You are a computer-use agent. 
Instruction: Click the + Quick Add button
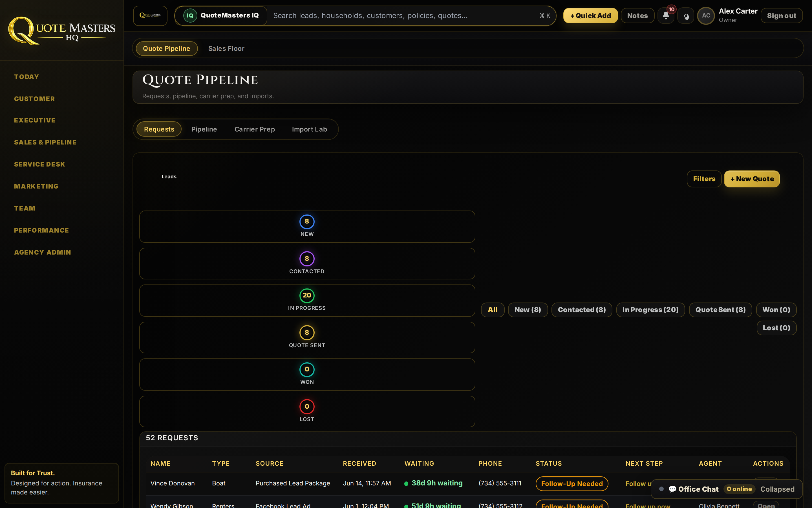(x=590, y=16)
